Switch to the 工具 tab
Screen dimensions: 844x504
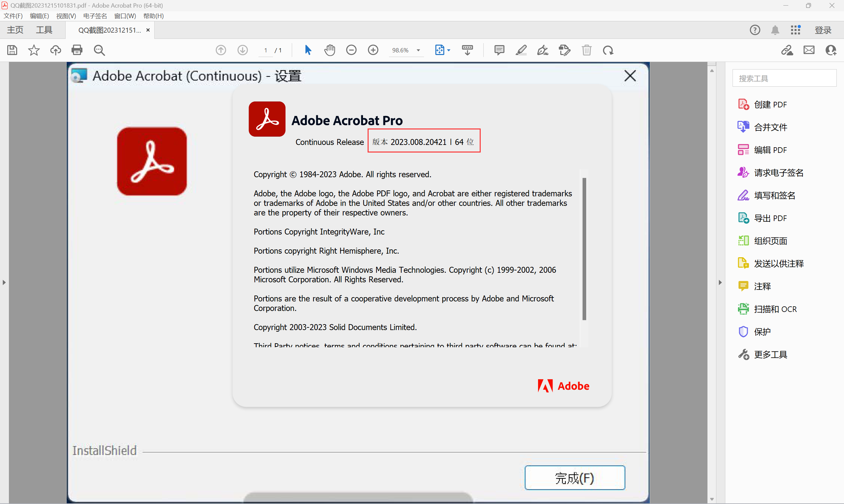point(44,30)
